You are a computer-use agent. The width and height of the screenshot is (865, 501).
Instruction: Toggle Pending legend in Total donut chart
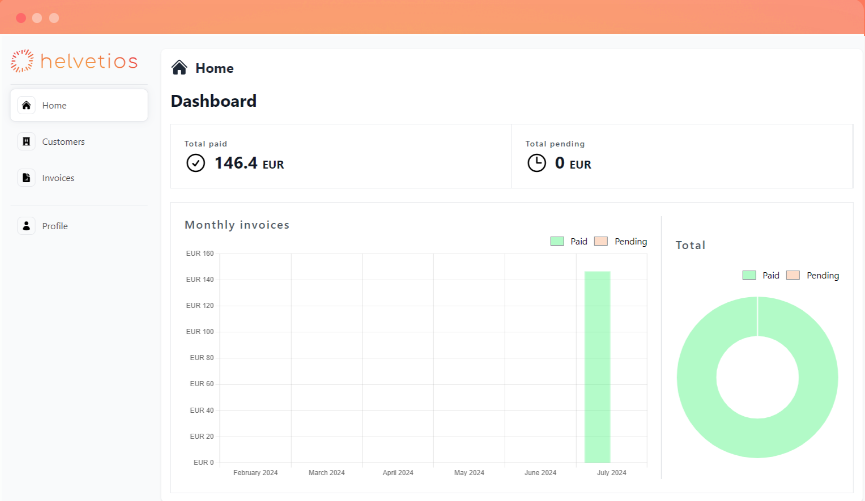(x=793, y=275)
